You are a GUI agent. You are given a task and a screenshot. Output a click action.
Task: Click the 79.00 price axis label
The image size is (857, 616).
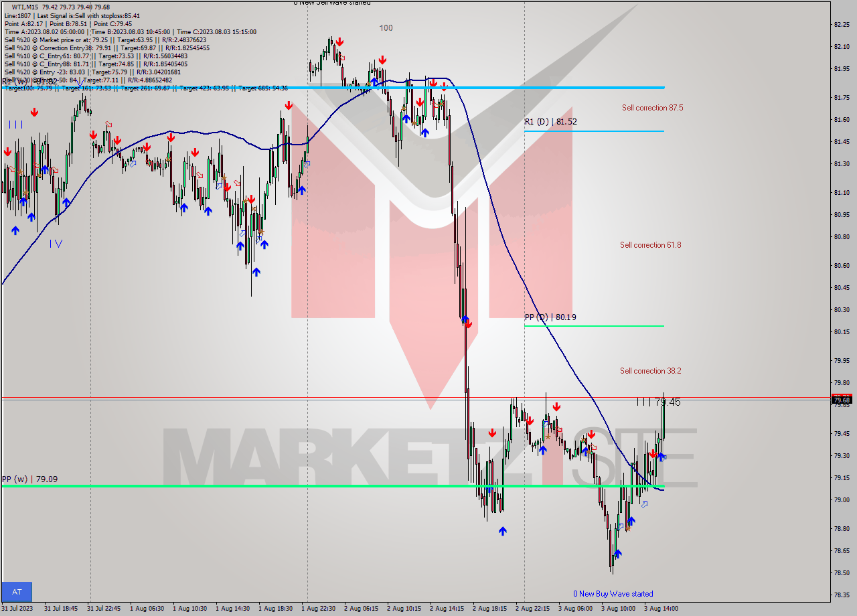click(x=842, y=499)
